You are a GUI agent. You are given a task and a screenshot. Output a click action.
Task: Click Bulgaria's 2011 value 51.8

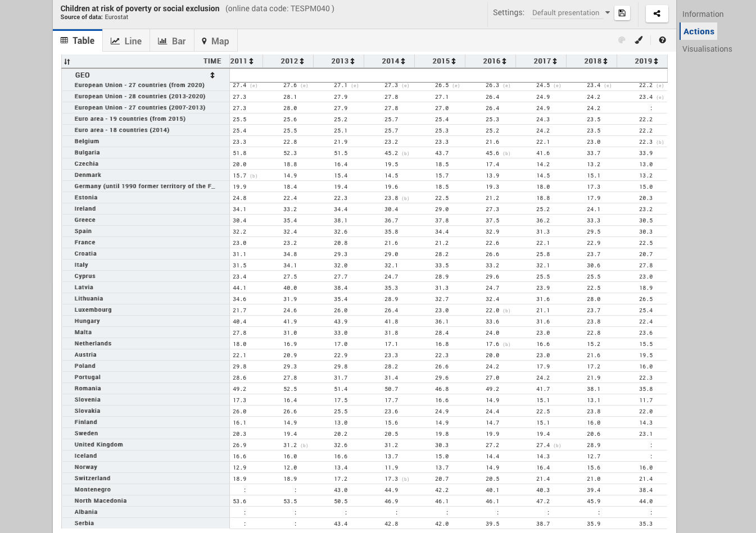(x=239, y=153)
